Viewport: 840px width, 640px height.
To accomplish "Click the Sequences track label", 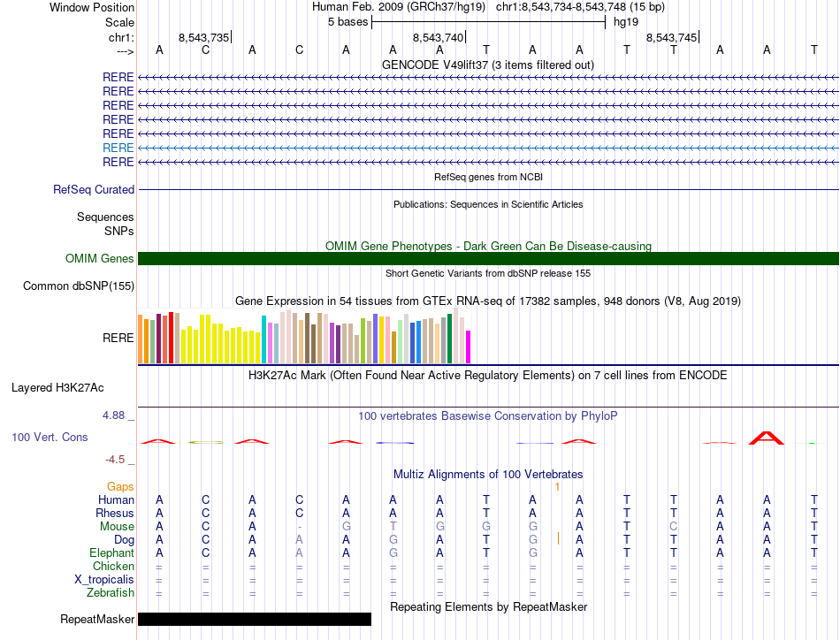I will (x=105, y=217).
